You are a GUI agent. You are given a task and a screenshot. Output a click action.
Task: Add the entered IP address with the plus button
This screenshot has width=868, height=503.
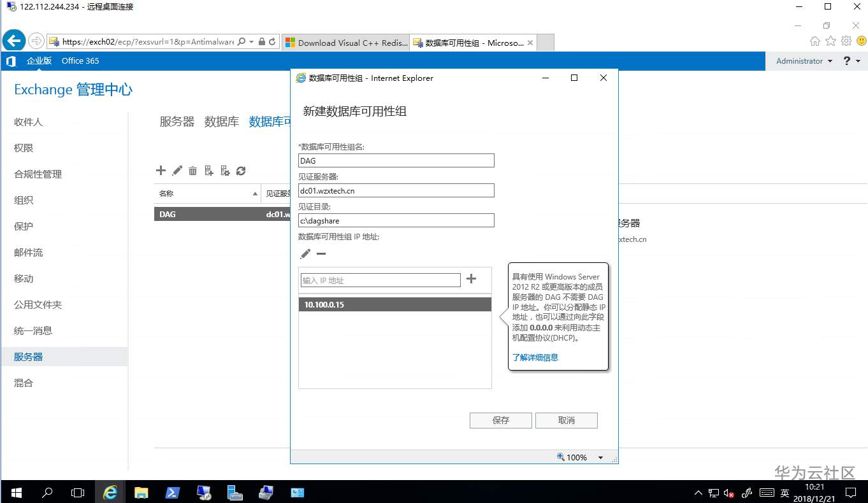(470, 279)
